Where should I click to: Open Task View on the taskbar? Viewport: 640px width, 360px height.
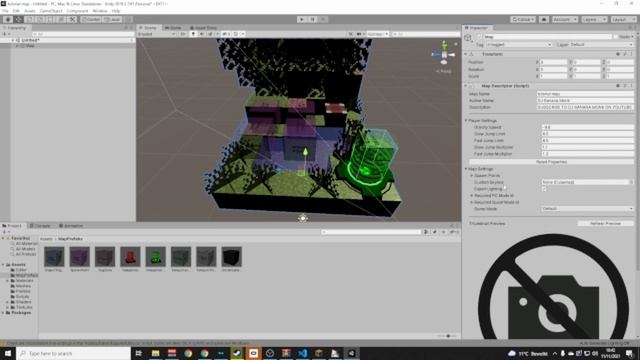point(139,353)
